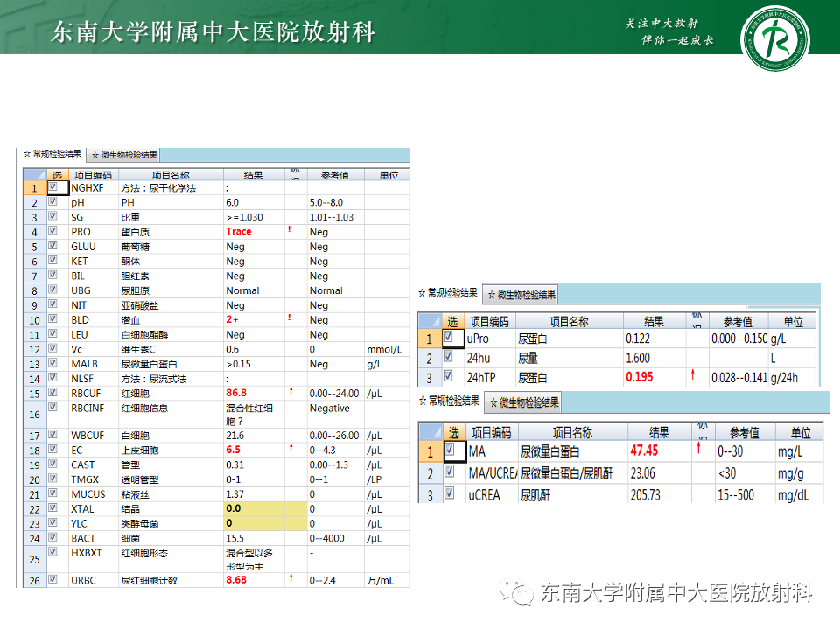Click the WeChat icon near bottom watermark
Viewport: 840px width, 630px height.
pyautogui.click(x=516, y=591)
